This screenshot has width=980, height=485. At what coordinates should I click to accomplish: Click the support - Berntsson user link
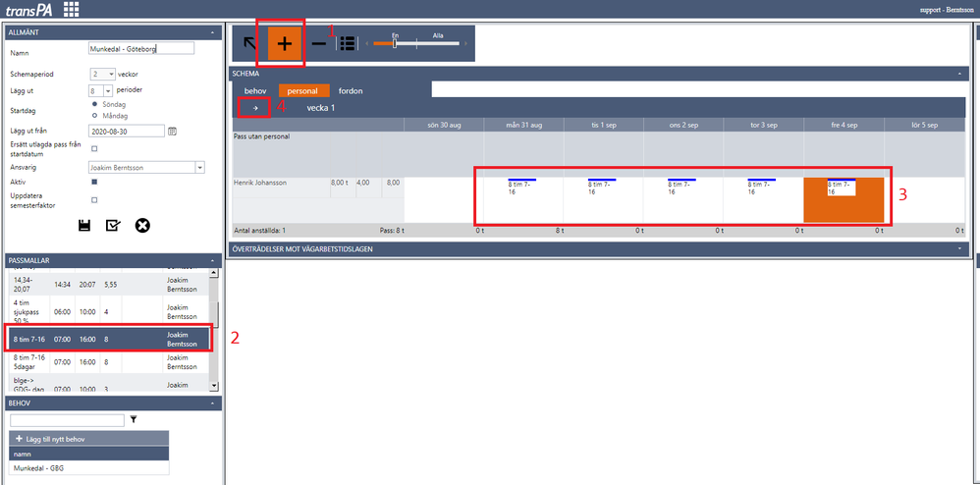coord(947,10)
